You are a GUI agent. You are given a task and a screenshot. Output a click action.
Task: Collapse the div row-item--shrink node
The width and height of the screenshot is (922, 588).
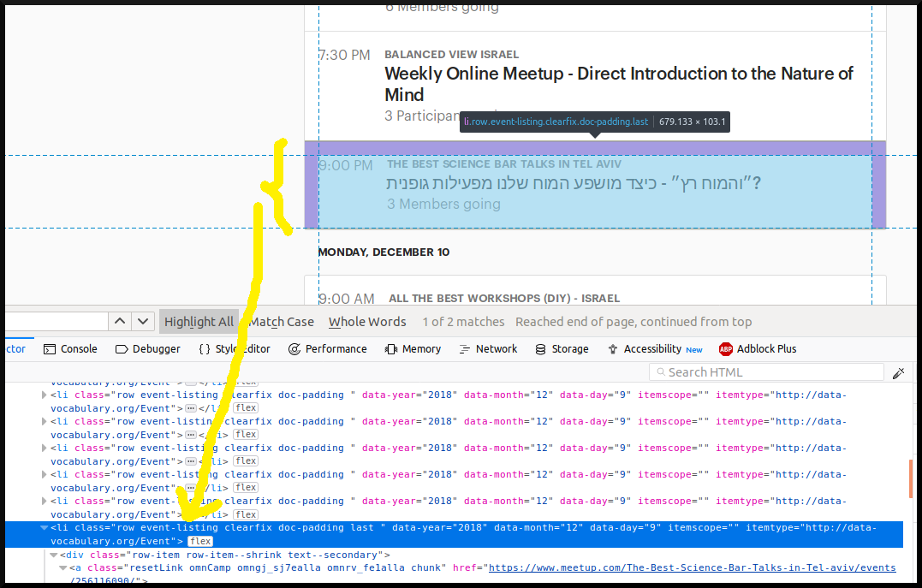click(54, 555)
